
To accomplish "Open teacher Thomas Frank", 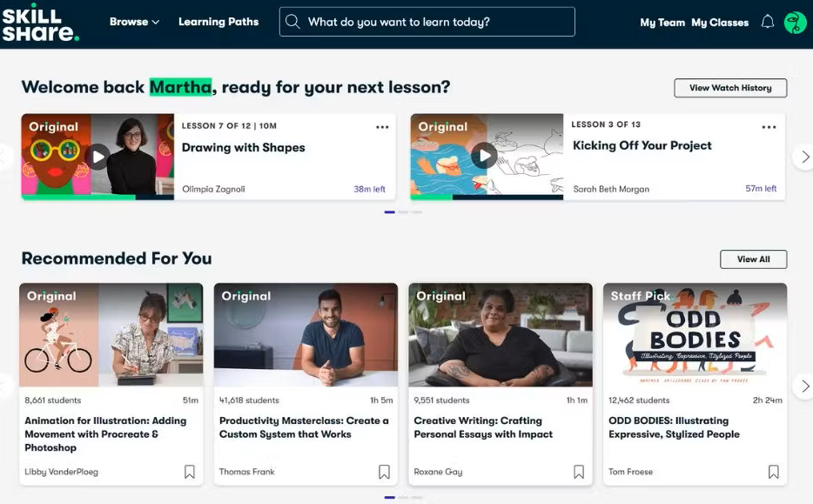I will pos(247,472).
